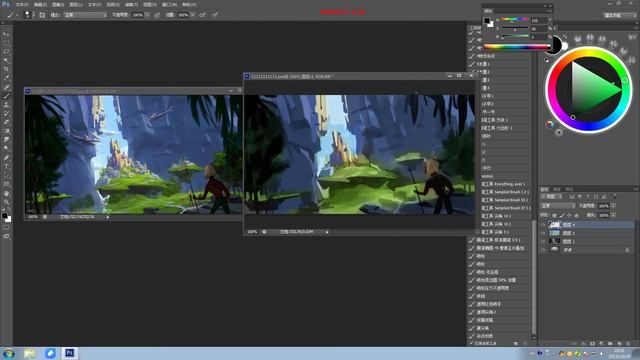
Task: Open the Brush panel from options bar
Action: tap(42, 15)
